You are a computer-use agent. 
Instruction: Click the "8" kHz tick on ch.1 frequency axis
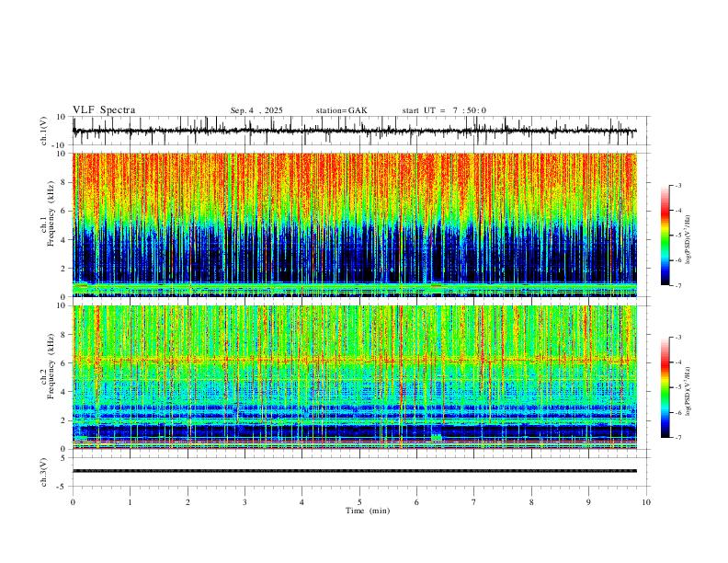point(63,182)
